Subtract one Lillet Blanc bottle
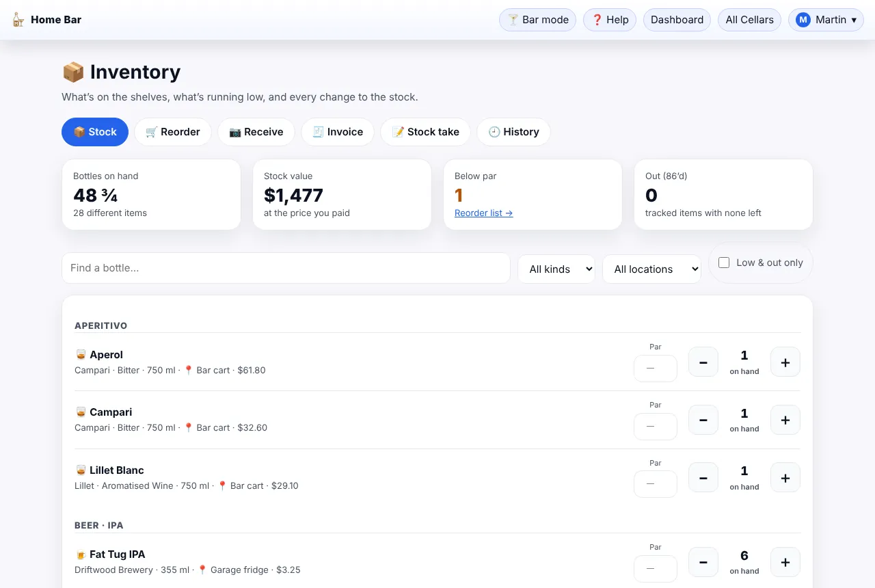875x588 pixels. pos(703,477)
